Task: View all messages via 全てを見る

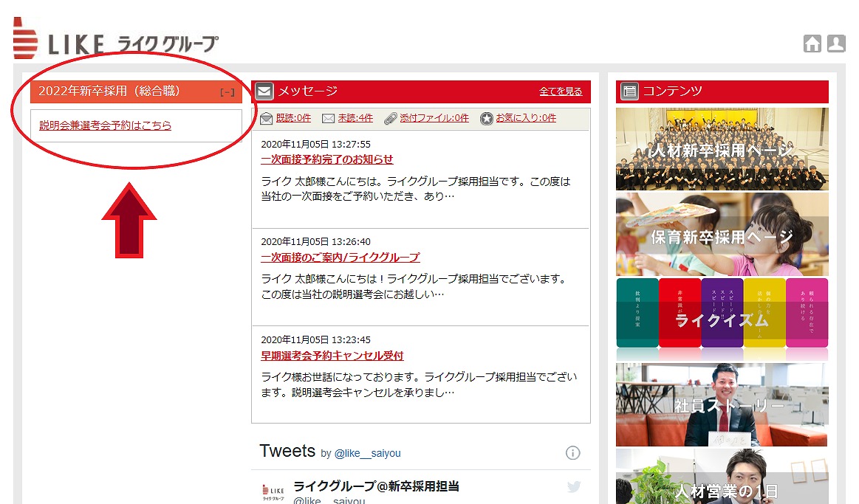Action: coord(561,92)
